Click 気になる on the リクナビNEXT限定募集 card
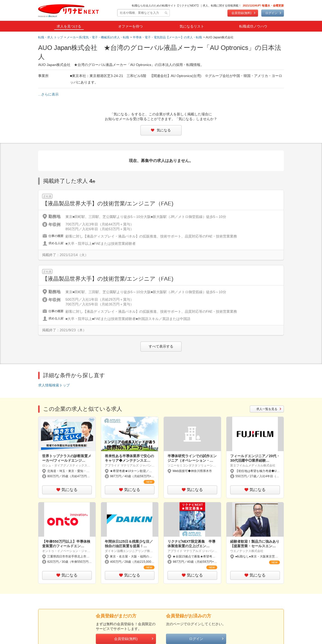 click(x=192, y=575)
